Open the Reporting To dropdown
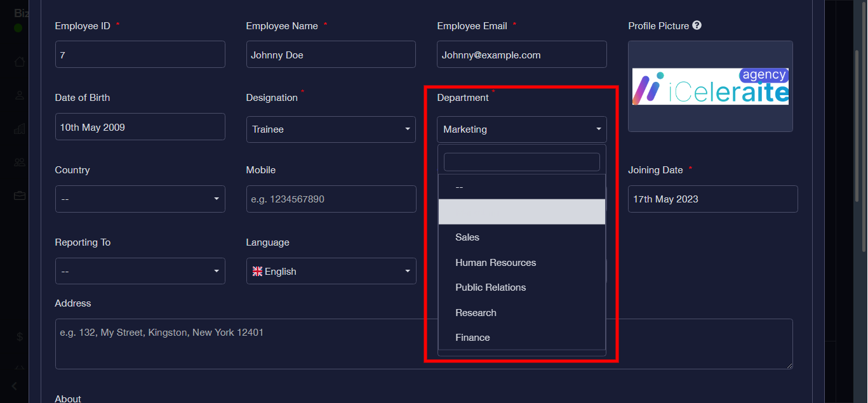Screen dimensions: 868x403 click(140, 272)
